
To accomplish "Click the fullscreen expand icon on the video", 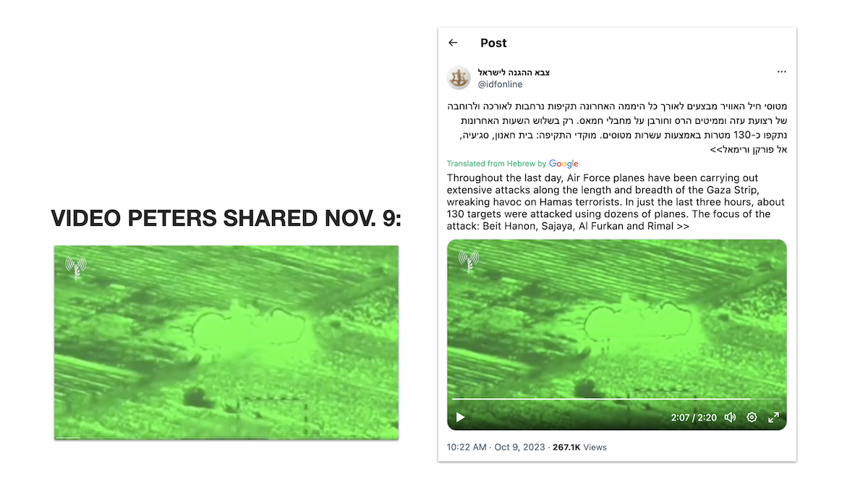I will pos(773,417).
